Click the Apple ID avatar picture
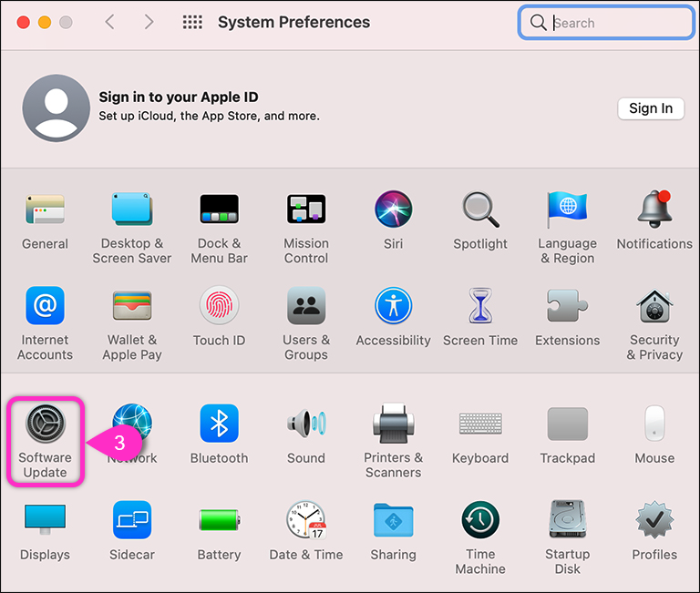Viewport: 700px width, 593px height. (57, 108)
